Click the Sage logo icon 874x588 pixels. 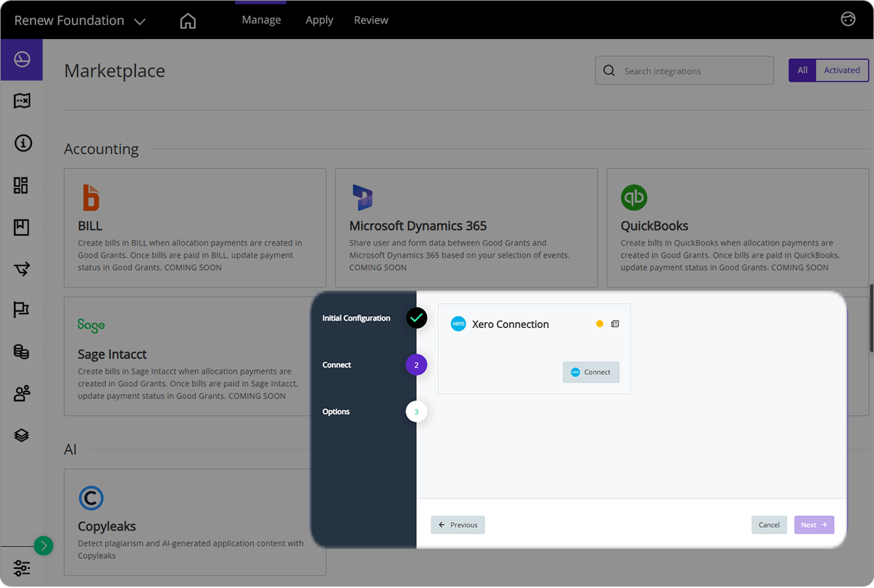coord(91,325)
